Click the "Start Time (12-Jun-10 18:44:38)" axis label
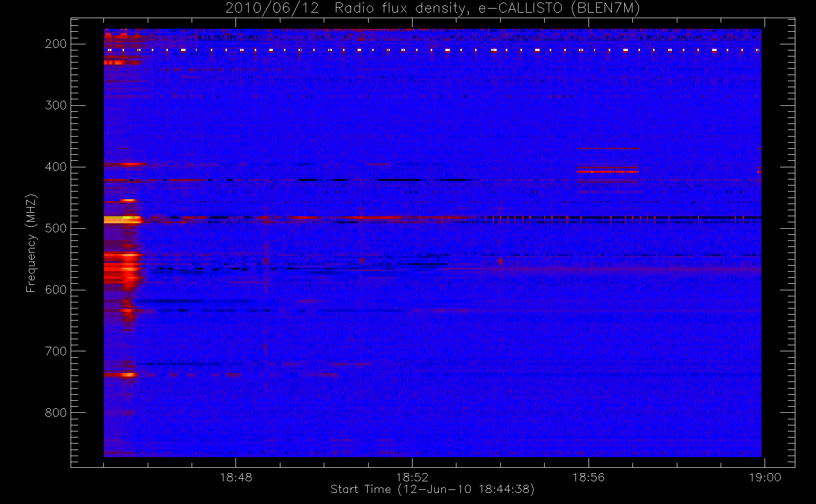Image resolution: width=816 pixels, height=504 pixels. pyautogui.click(x=432, y=489)
